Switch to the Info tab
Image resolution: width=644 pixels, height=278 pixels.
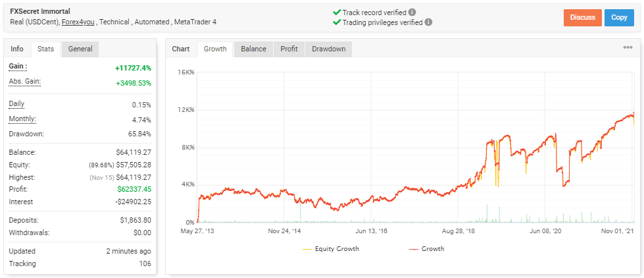(17, 49)
